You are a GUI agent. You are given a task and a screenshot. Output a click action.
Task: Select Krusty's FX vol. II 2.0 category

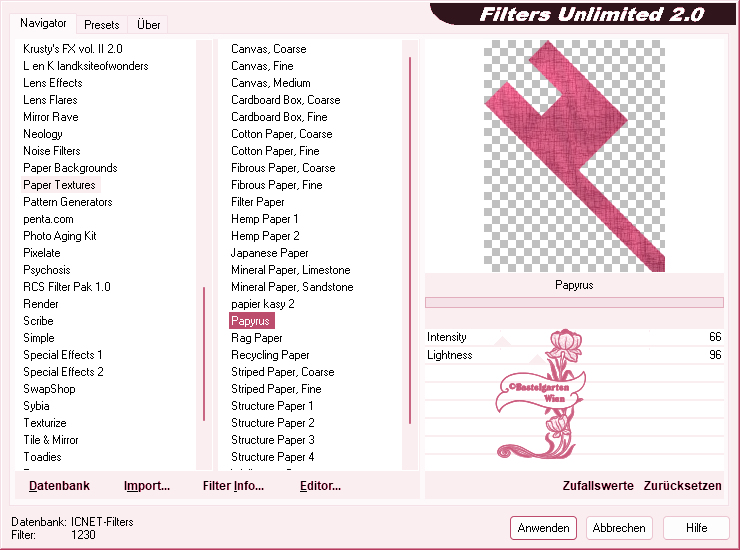73,49
